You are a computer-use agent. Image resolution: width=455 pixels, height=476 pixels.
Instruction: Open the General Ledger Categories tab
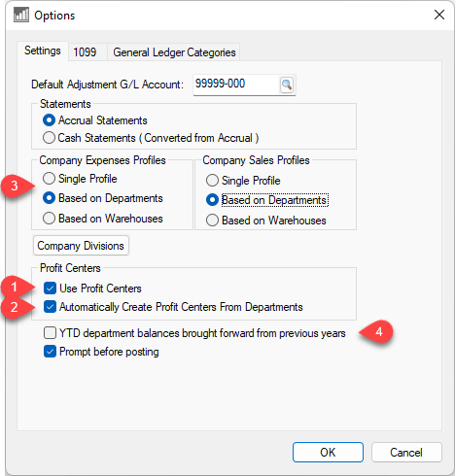(x=174, y=52)
